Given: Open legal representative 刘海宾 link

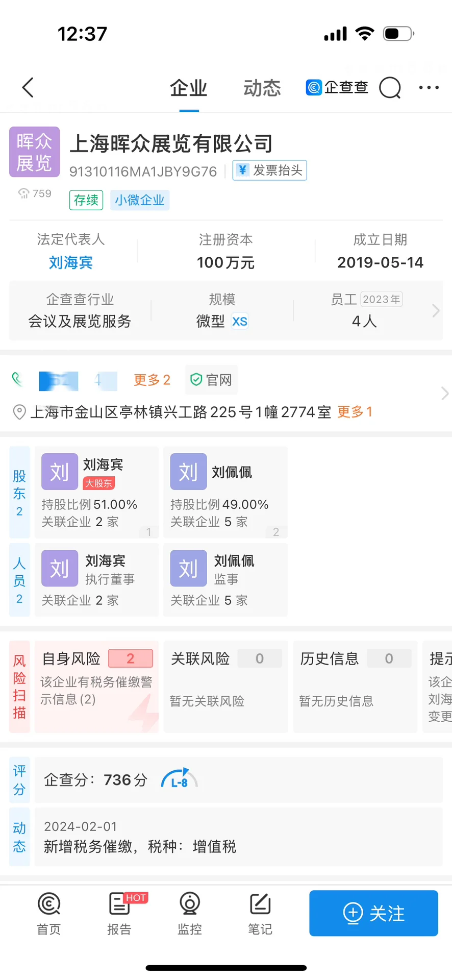Looking at the screenshot, I should (71, 262).
